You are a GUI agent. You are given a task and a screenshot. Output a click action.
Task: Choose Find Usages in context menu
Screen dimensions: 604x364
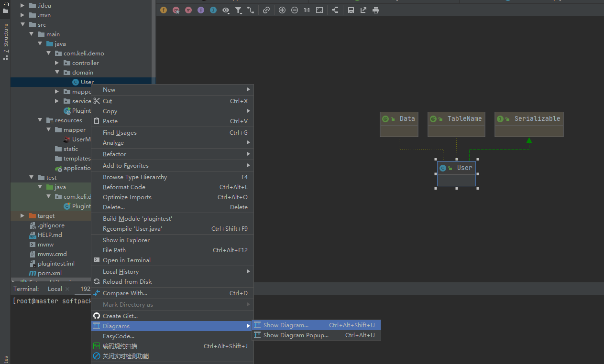(120, 133)
